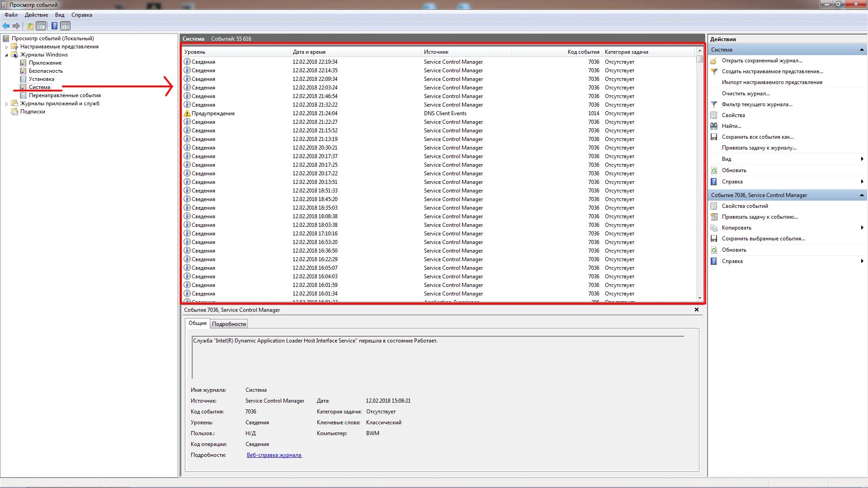Click Очистить журнал action
Image resolution: width=868 pixels, height=488 pixels.
[x=745, y=94]
